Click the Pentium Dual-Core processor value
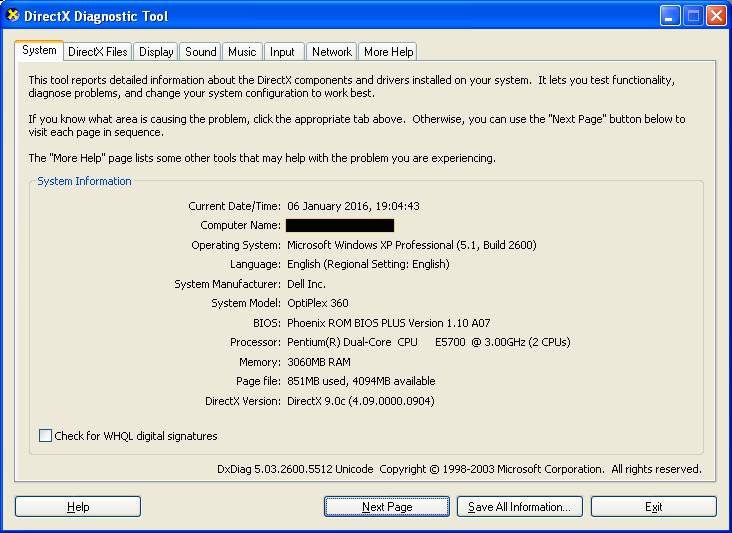The height and width of the screenshot is (533, 732). coord(429,342)
